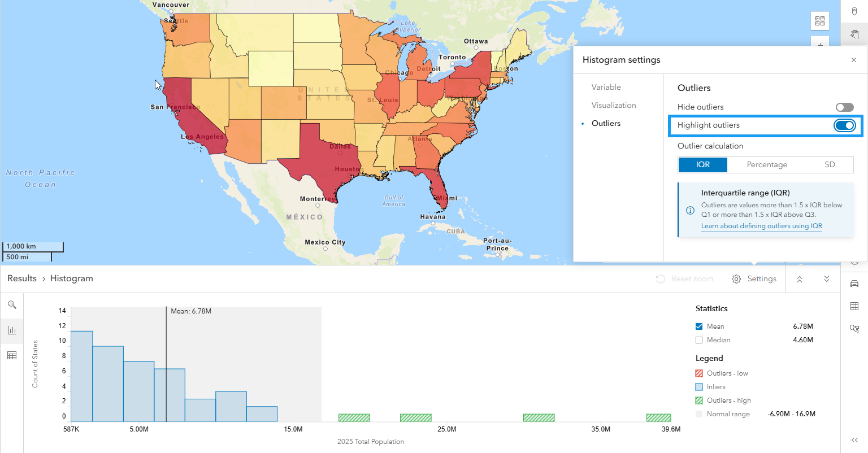868x453 pixels.
Task: Check the Median statistic checkbox
Action: tap(699, 340)
